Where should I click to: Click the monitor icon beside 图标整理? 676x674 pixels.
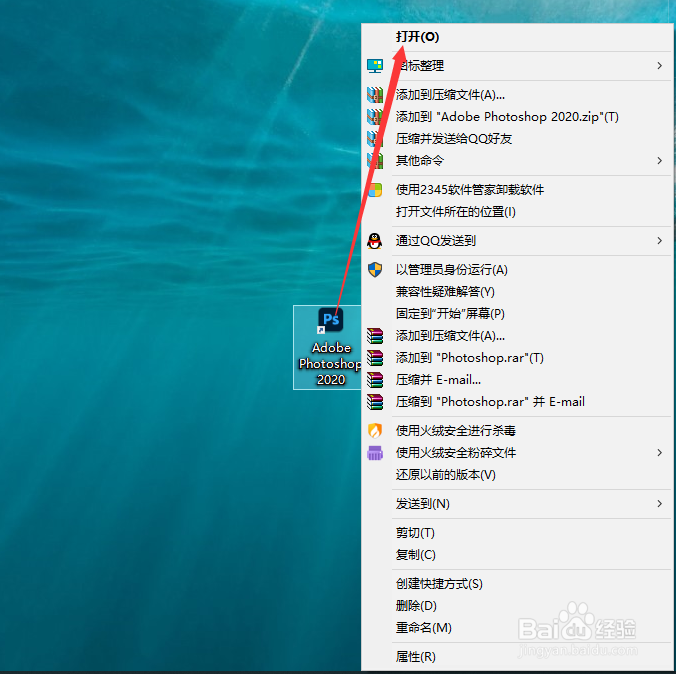(x=375, y=66)
